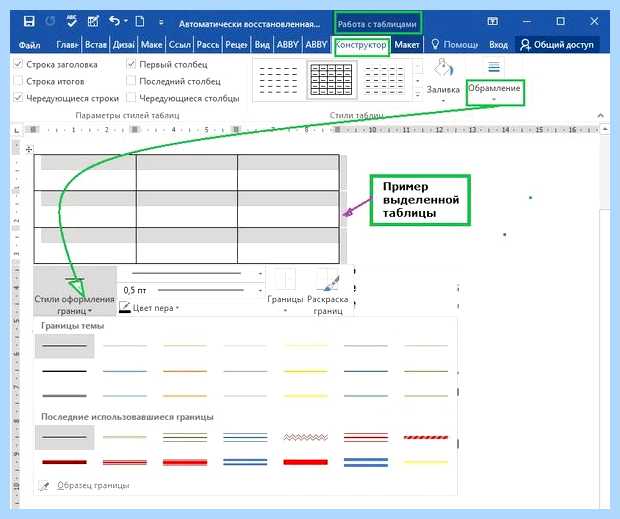Click the first cell of the table

[85, 172]
